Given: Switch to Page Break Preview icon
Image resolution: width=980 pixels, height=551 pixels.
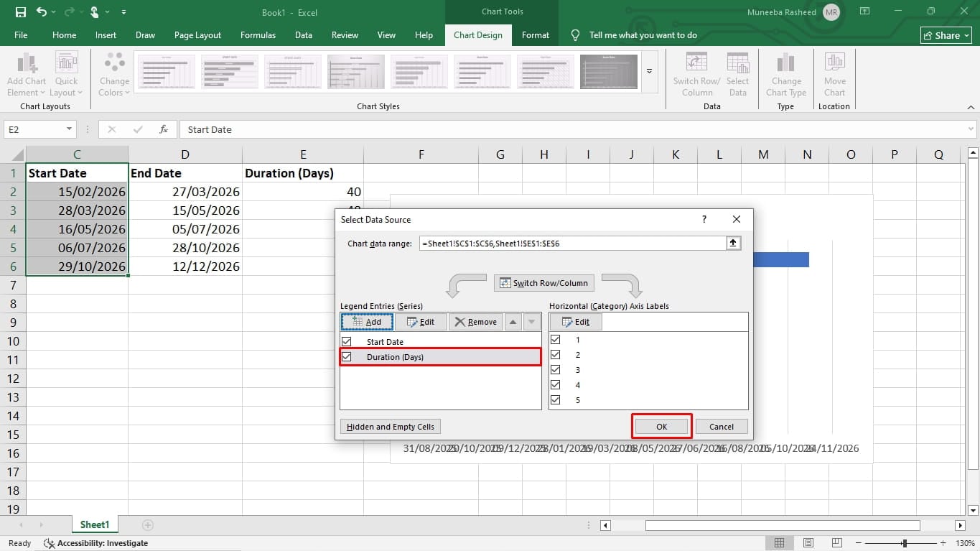Looking at the screenshot, I should point(837,543).
